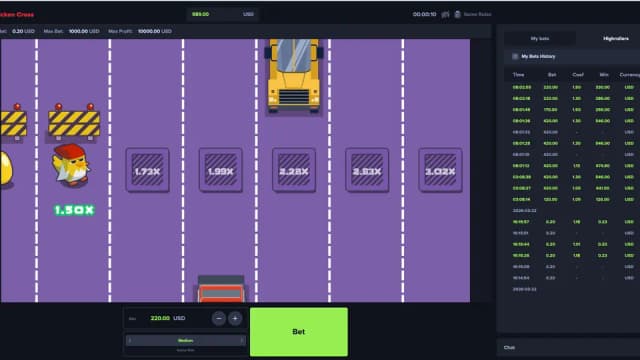This screenshot has width=640, height=360.
Task: Select the next risk level with the right arrow
Action: (242, 340)
